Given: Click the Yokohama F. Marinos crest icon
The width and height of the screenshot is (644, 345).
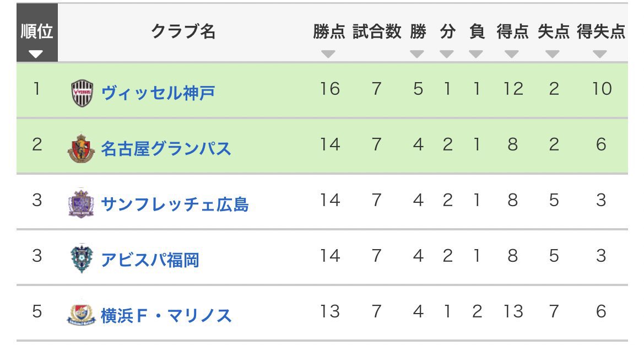Looking at the screenshot, I should [x=81, y=315].
